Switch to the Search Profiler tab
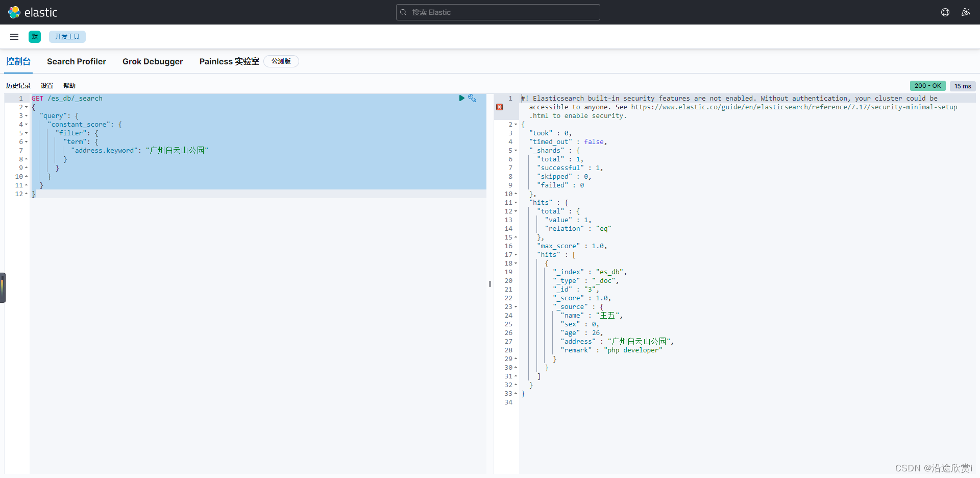Image resolution: width=980 pixels, height=478 pixels. coord(77,61)
